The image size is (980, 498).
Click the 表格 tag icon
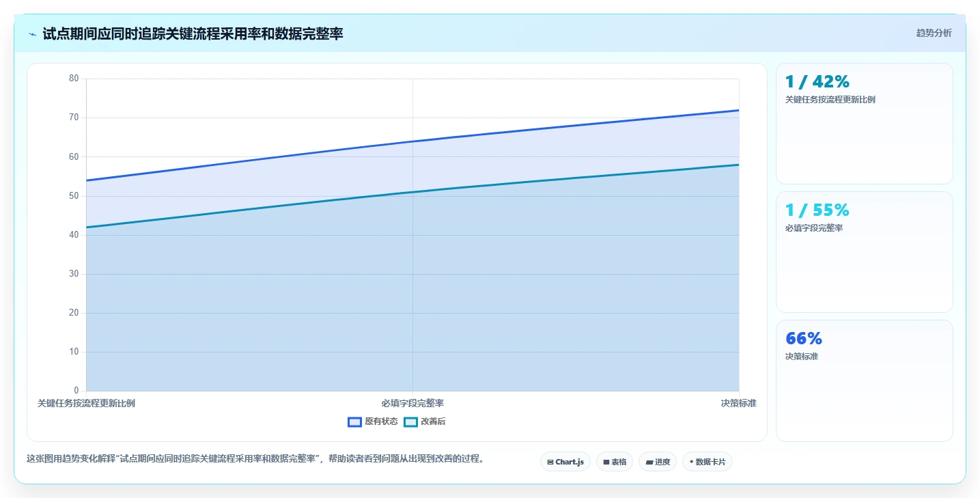(606, 462)
